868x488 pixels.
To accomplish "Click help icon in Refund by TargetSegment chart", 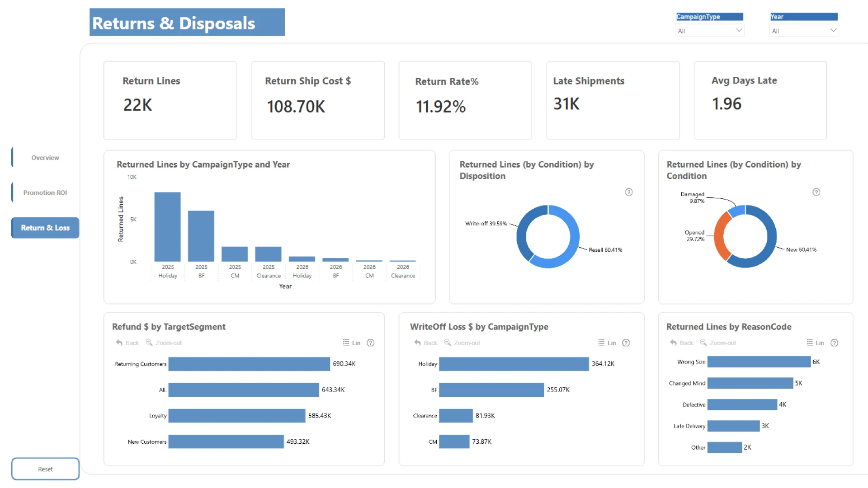I will point(370,343).
